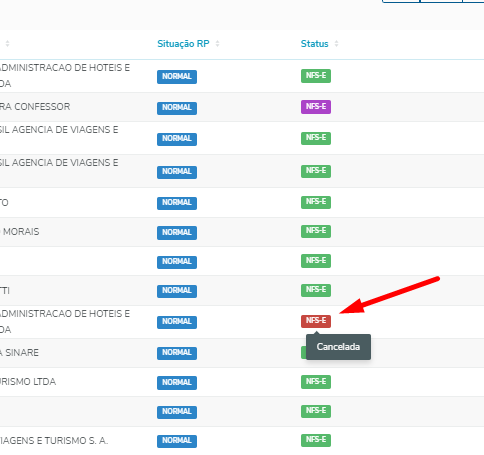Select NORMAL badge in TTI row
484x455 pixels.
tap(177, 291)
